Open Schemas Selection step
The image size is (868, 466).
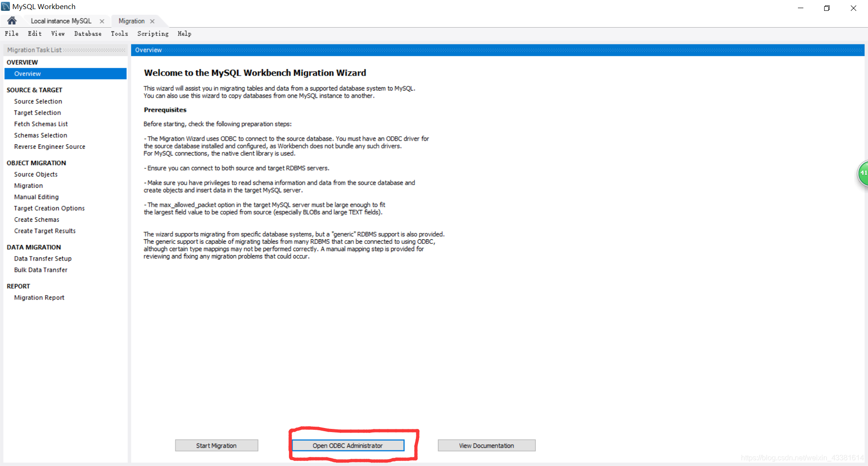tap(41, 135)
